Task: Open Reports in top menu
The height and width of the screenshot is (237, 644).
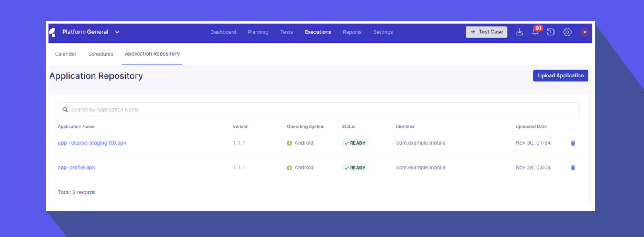Action: click(352, 32)
